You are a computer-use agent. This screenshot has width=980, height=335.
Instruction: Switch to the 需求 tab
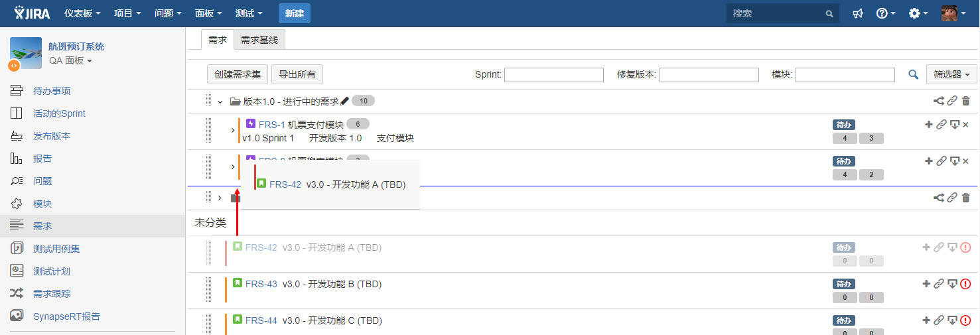pos(218,40)
